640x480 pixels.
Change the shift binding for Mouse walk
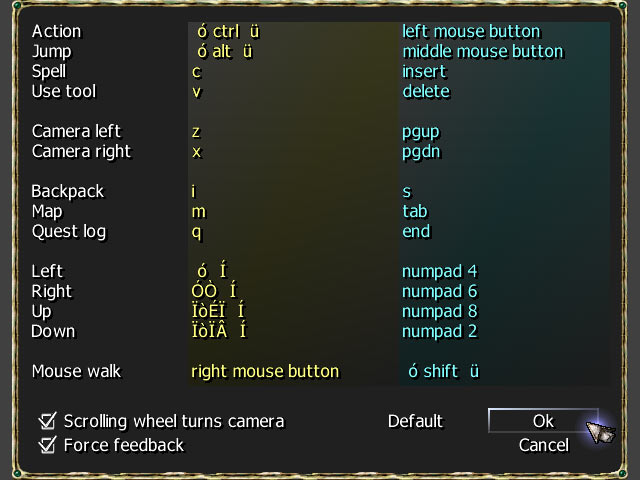pyautogui.click(x=443, y=371)
